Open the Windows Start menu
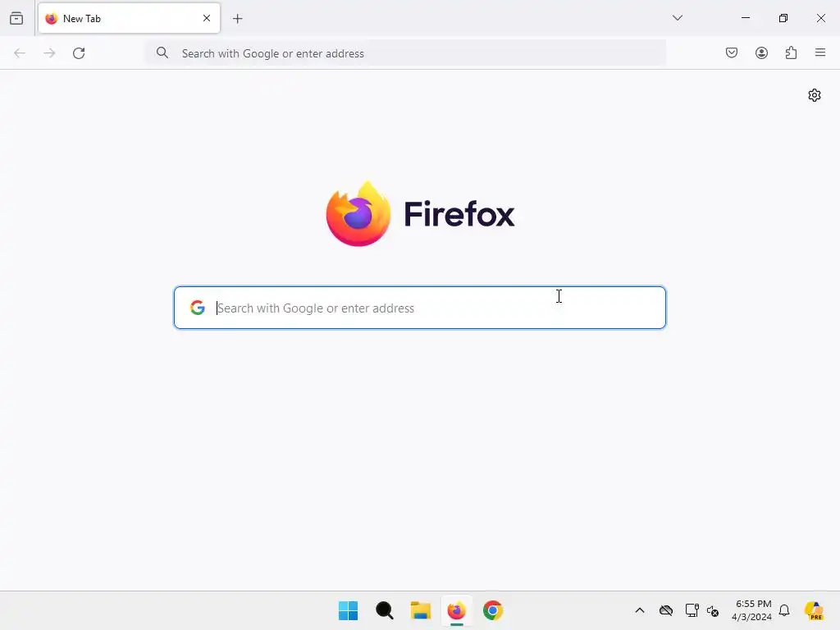The width and height of the screenshot is (840, 630). (348, 610)
